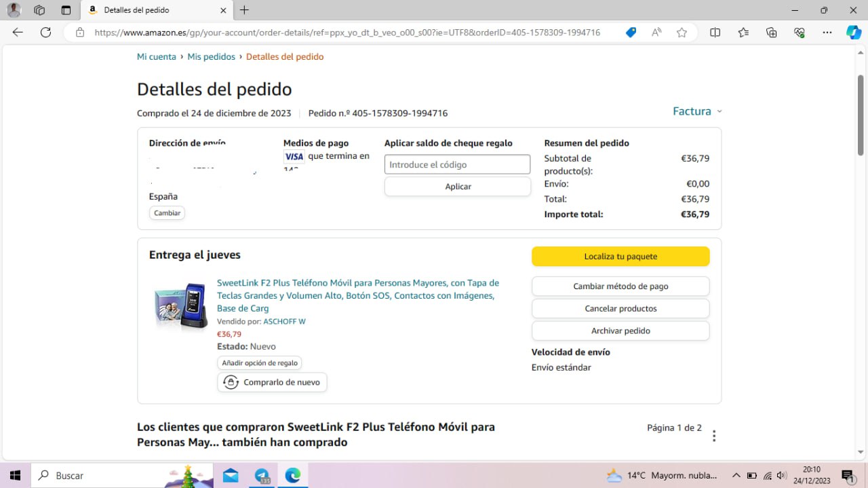Click the page vertical scrollbar
This screenshot has width=868, height=488.
click(x=861, y=115)
